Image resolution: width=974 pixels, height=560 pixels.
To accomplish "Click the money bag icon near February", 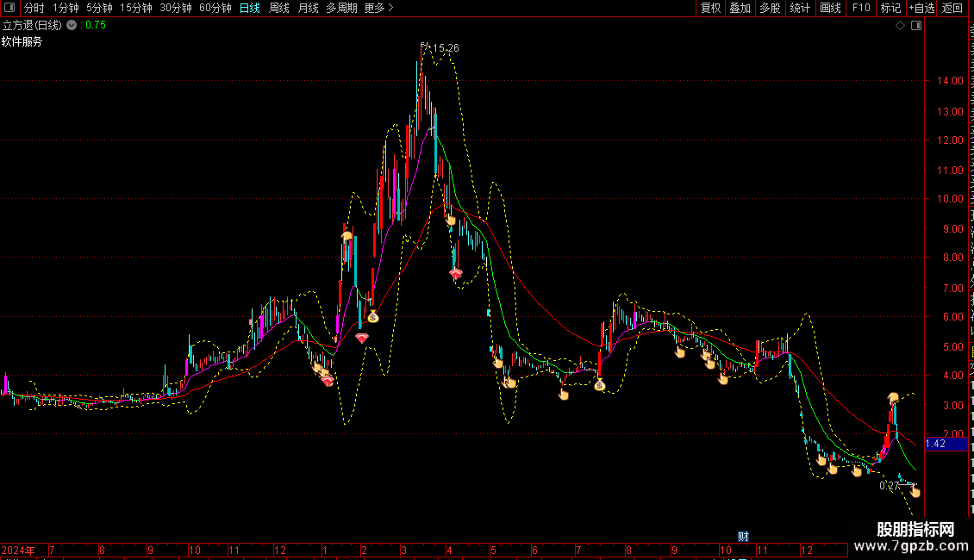I will pos(372,316).
